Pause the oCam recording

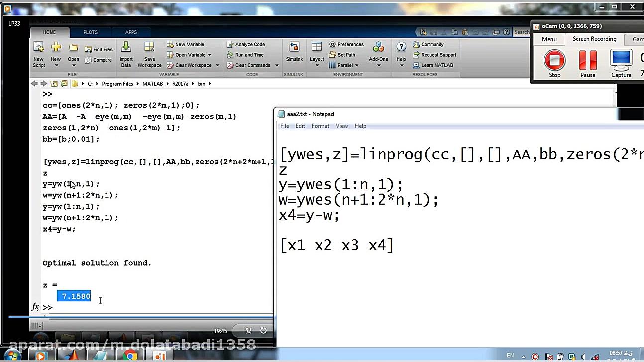[x=588, y=64]
